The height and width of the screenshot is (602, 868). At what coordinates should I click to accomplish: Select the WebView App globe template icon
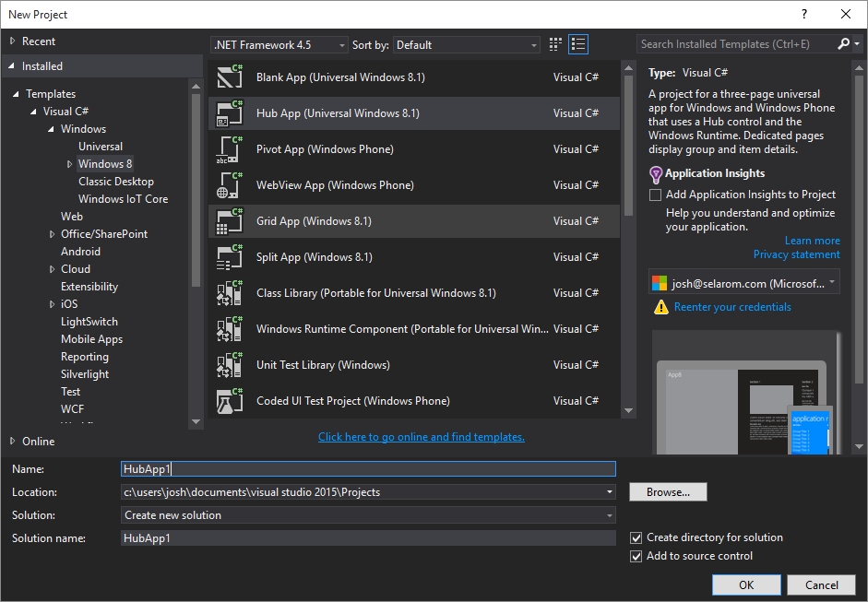[230, 185]
